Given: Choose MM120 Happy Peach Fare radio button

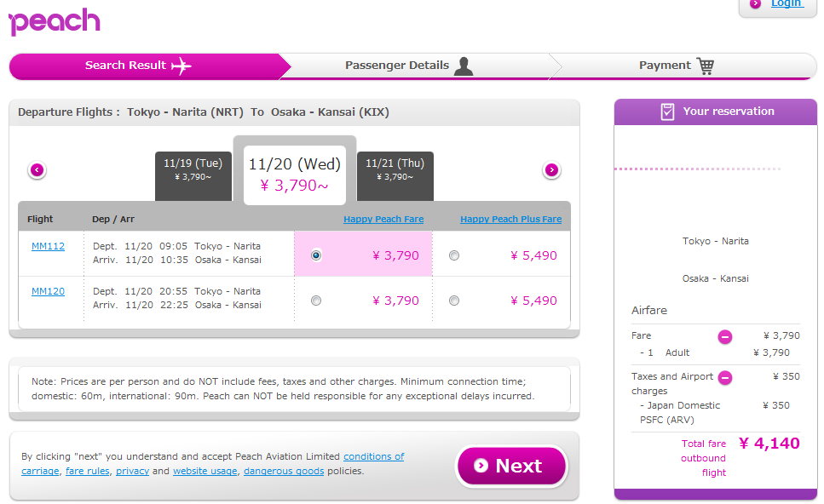Looking at the screenshot, I should (317, 301).
